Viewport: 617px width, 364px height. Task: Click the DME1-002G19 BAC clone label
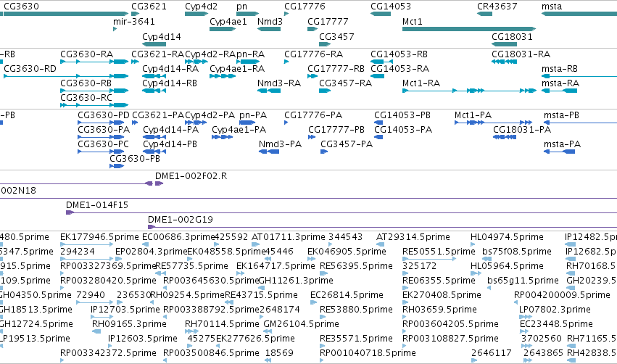pyautogui.click(x=181, y=220)
